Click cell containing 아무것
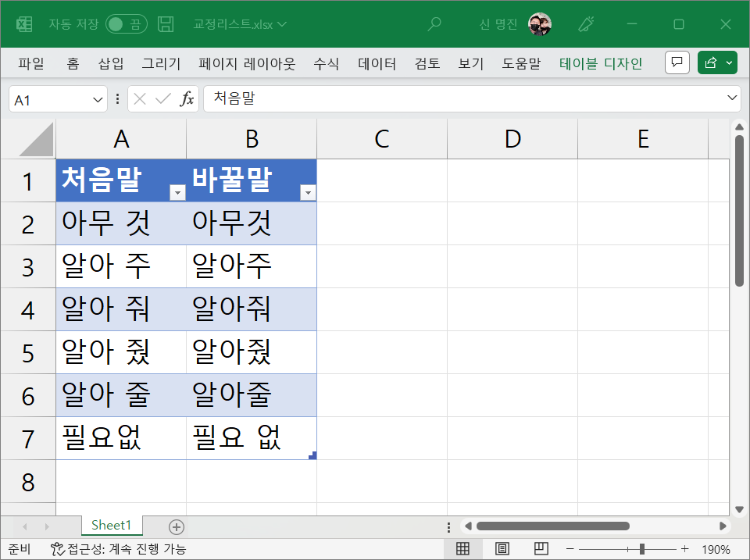750x560 pixels. tap(252, 223)
